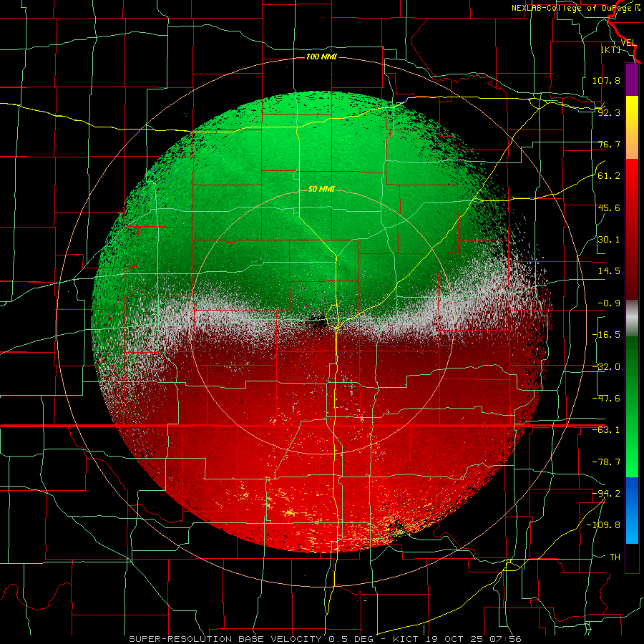The height and width of the screenshot is (644, 644).
Task: Click the SUPER-RESOLUTION BASE VELOCITY product title
Action: (x=225, y=639)
